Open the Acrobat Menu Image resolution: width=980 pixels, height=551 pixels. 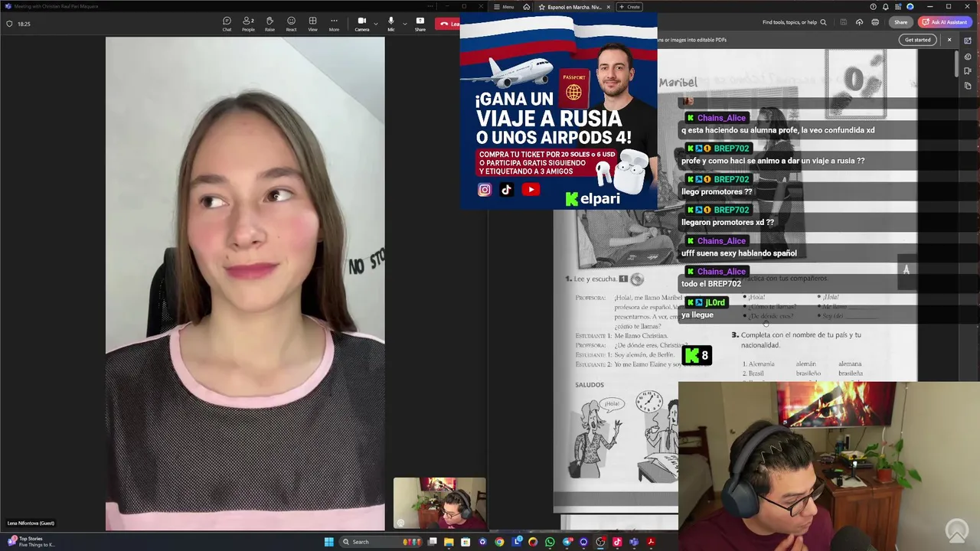504,7
